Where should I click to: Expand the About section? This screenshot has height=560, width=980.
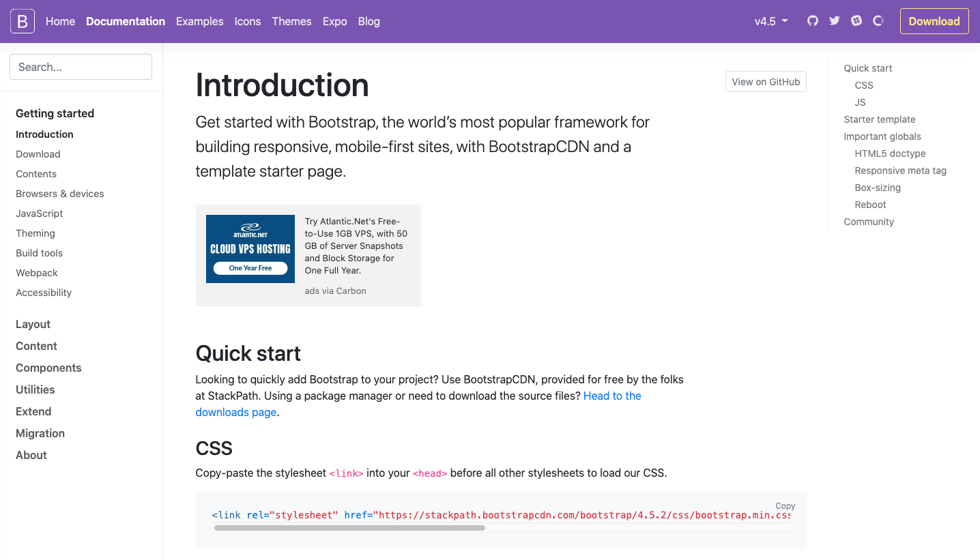(x=31, y=455)
